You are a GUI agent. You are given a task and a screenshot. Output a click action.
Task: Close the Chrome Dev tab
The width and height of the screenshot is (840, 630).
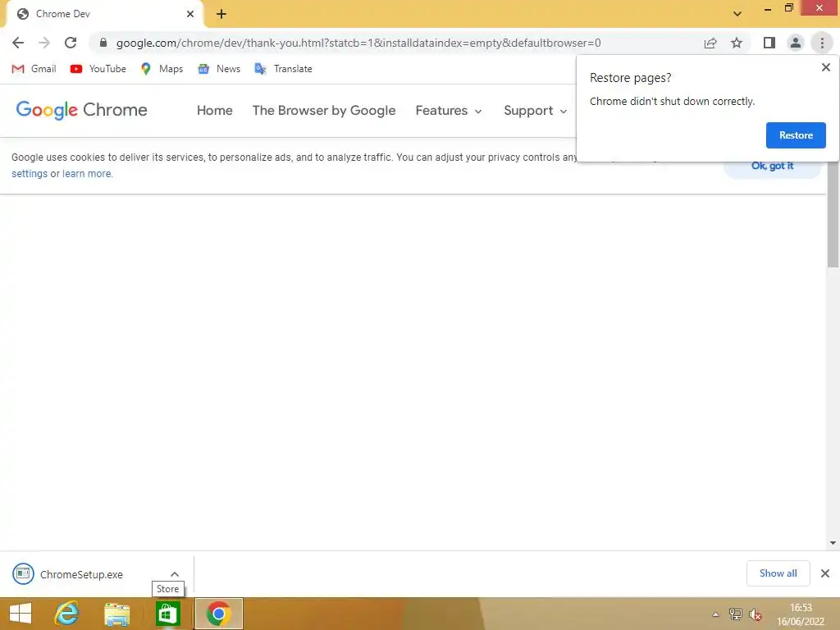pyautogui.click(x=190, y=14)
